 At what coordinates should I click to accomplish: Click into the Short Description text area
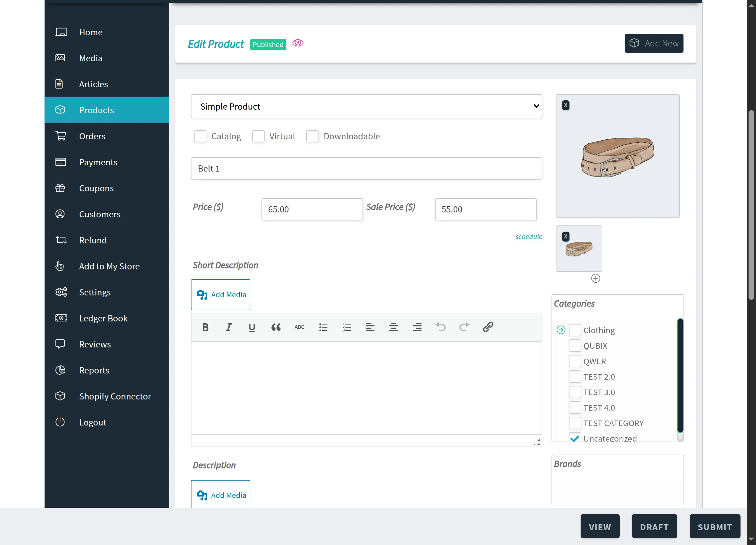[366, 388]
